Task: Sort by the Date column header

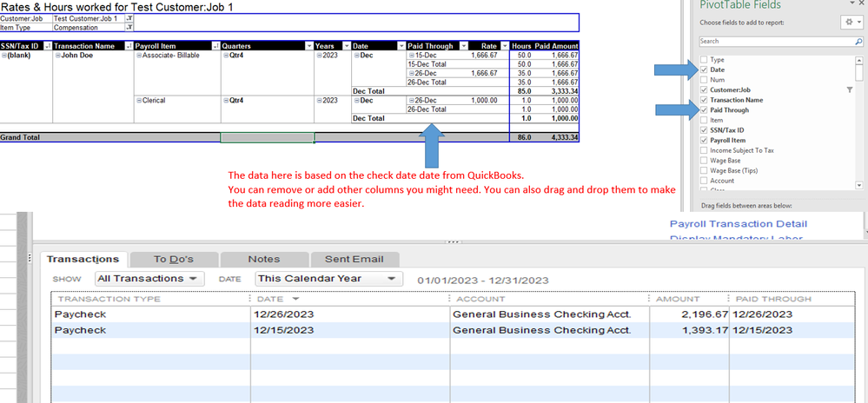Action: point(350,299)
